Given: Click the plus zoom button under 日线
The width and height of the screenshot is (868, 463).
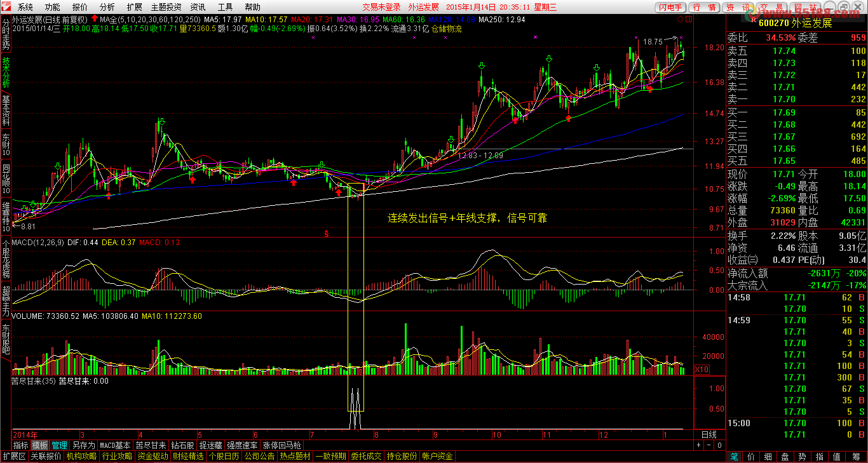Looking at the screenshot, I should [x=699, y=445].
